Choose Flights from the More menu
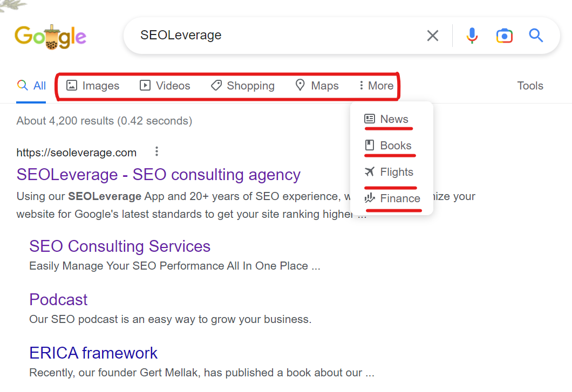 [x=389, y=172]
